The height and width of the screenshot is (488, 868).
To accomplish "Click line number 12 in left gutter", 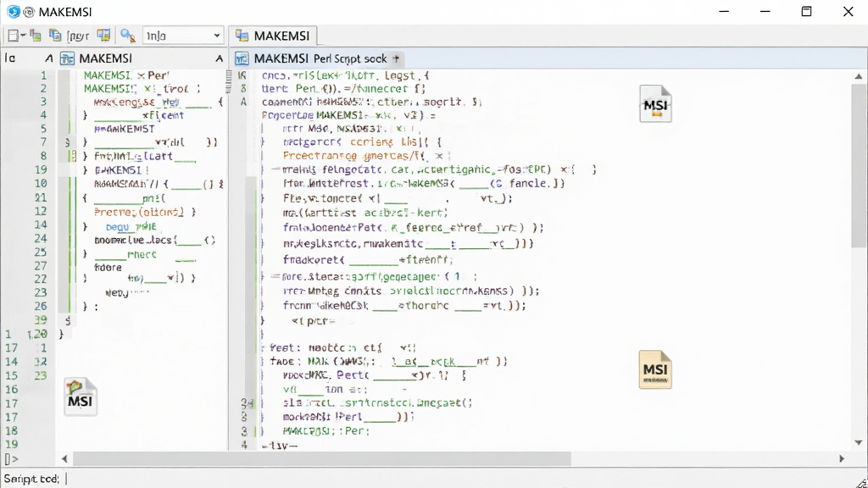I will [x=41, y=211].
